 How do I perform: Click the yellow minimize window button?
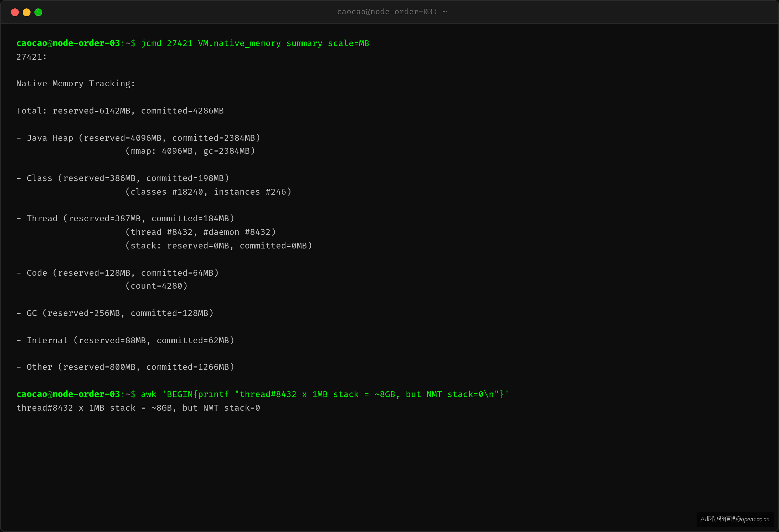tap(27, 12)
